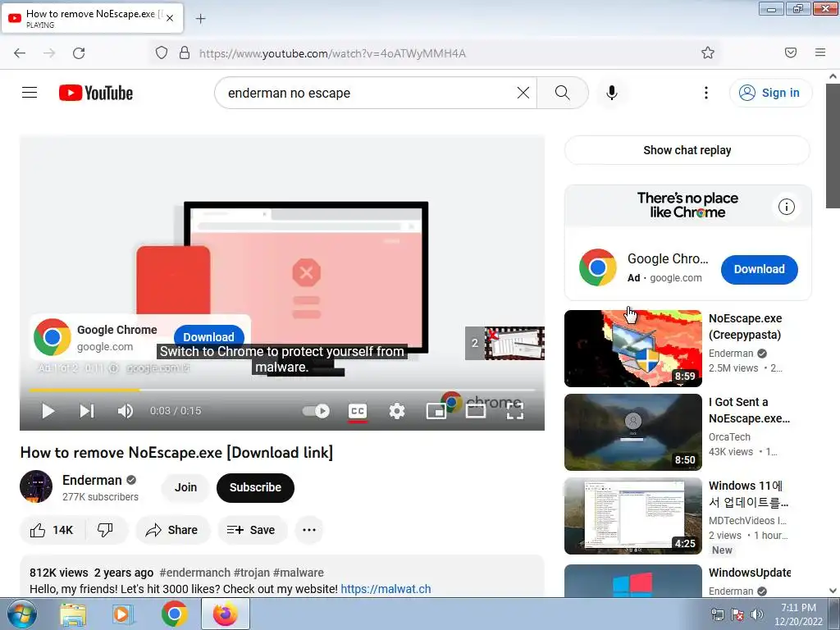Open I Got Sent a NoEscape.exe thumbnail
This screenshot has height=630, width=840.
[x=632, y=431]
